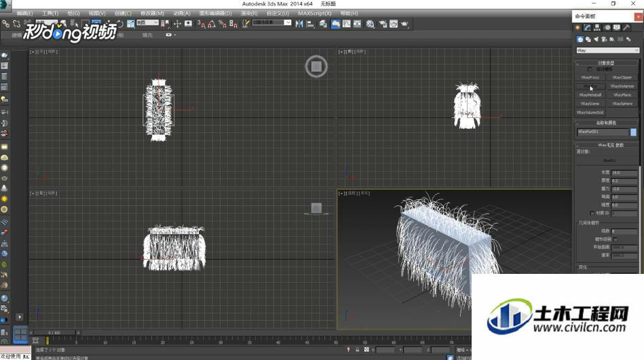Open the 组(G) menu
644x360 pixels.
pos(73,14)
